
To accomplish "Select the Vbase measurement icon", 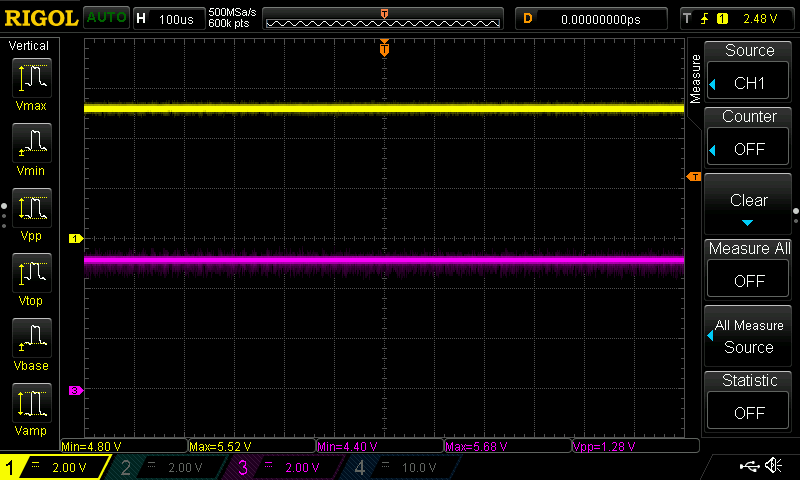I will (32, 342).
